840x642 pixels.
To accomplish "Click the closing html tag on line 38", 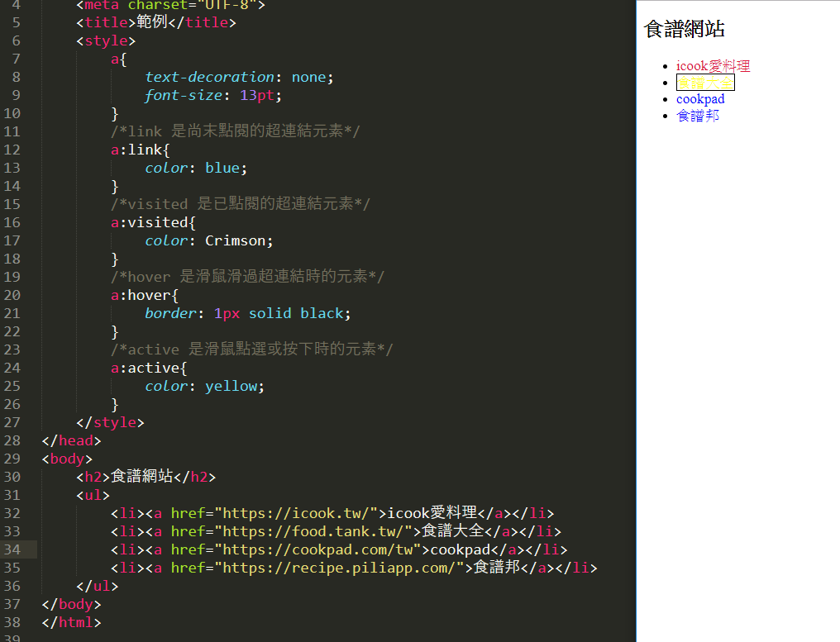I will [71, 622].
